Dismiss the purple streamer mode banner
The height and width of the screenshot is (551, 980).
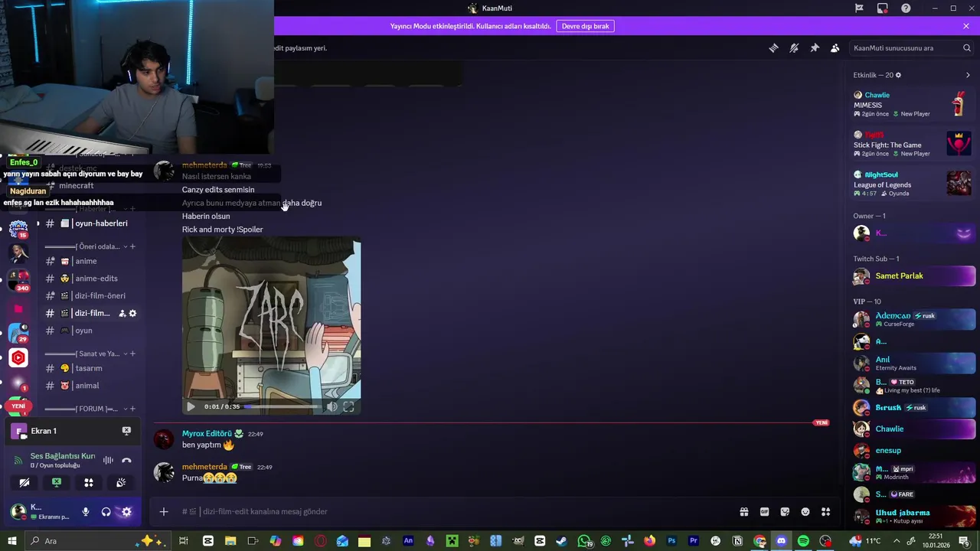(x=966, y=26)
